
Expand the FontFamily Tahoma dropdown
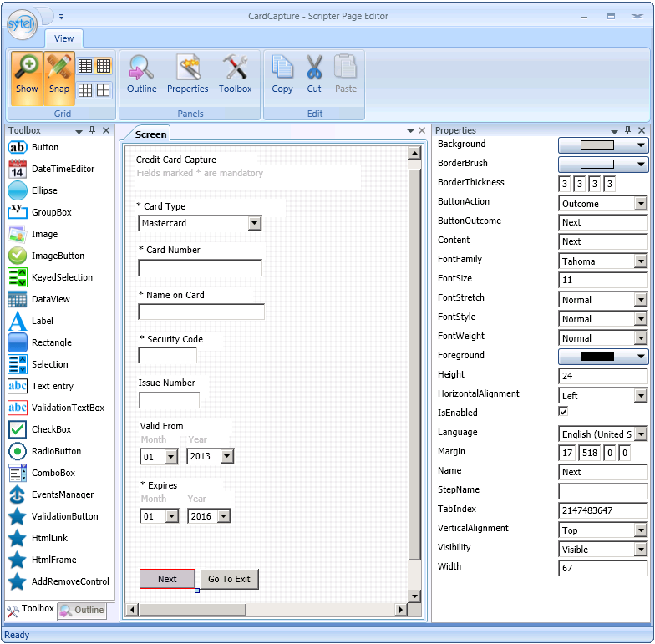[640, 261]
